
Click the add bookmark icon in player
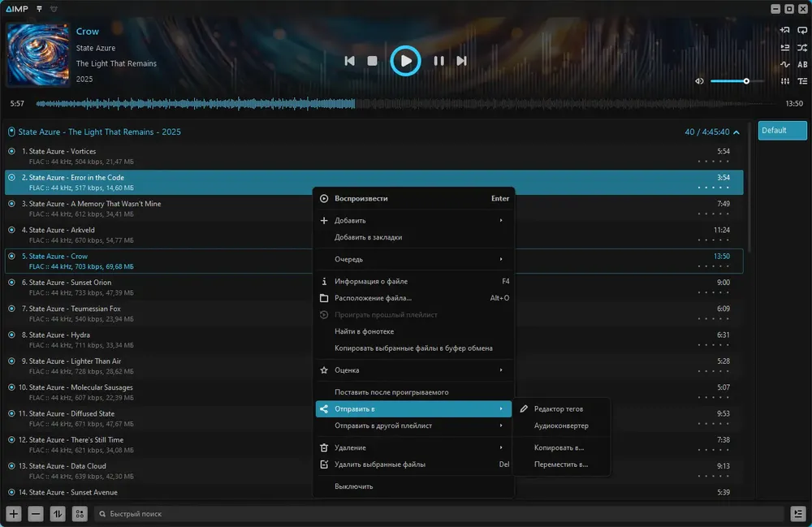(x=784, y=30)
